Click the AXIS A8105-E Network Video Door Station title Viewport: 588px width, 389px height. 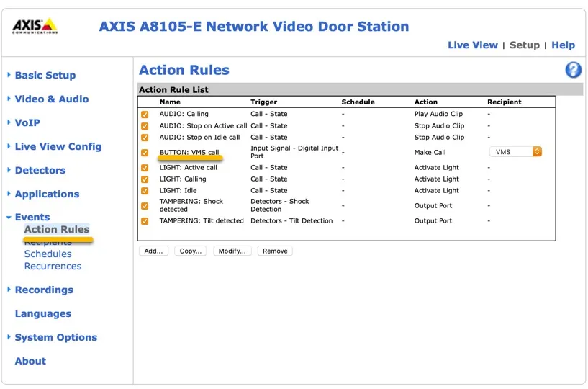254,26
